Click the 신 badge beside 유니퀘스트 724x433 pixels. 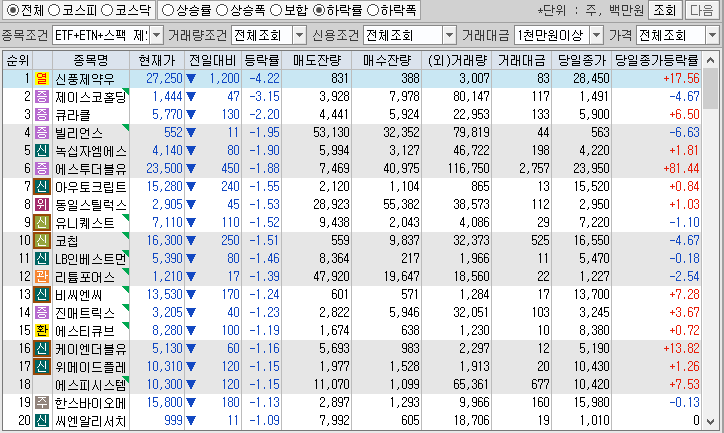pos(42,223)
